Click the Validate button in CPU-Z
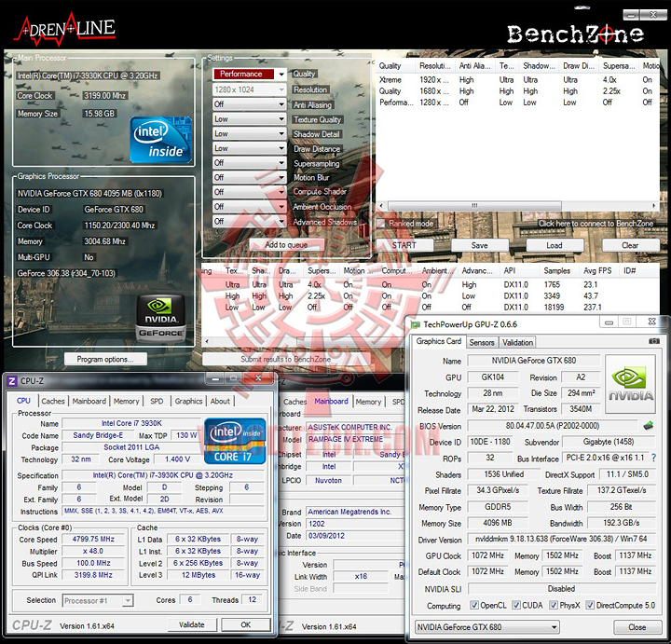Viewport: 671px width, 644px height. coord(192,624)
